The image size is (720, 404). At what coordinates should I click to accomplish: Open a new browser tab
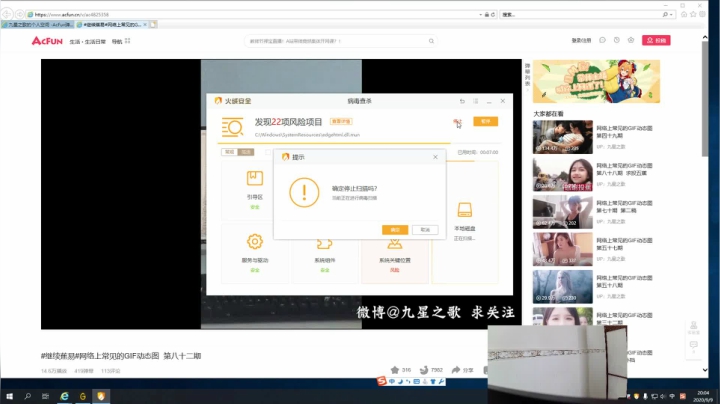coord(153,24)
